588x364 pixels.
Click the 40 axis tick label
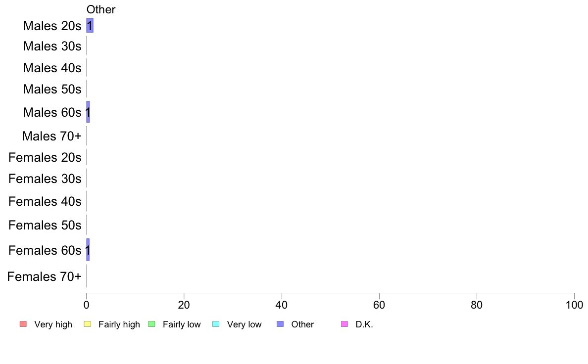coord(281,305)
